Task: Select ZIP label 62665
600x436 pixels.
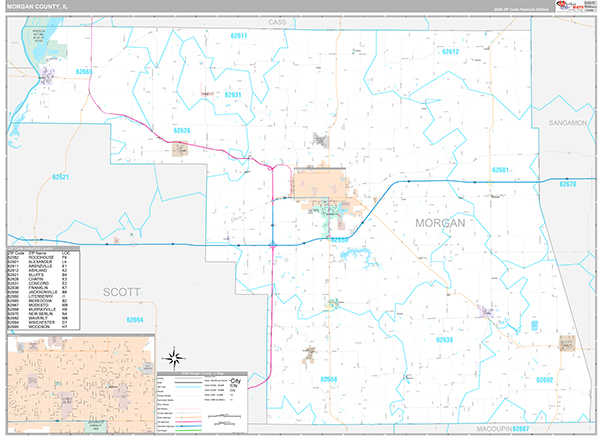Action: coord(84,72)
